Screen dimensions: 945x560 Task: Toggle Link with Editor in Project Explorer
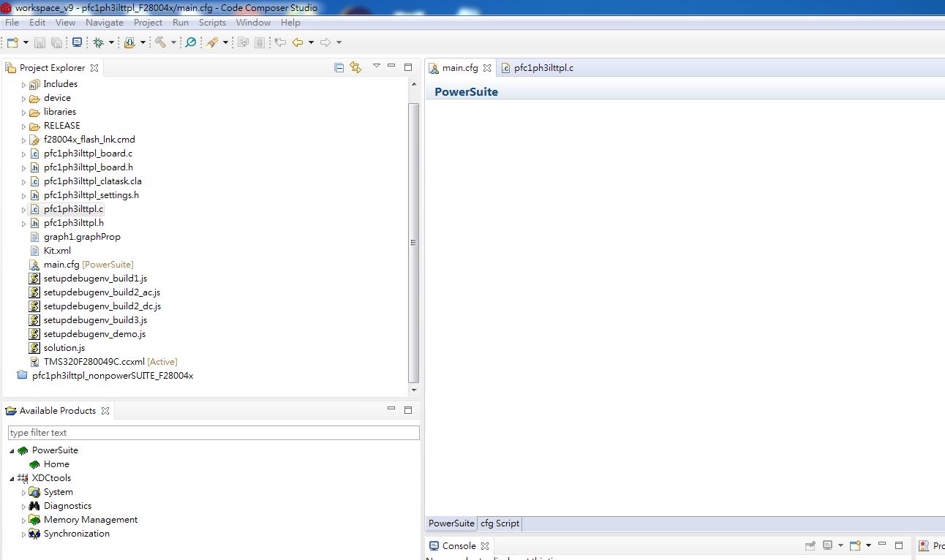coord(355,67)
